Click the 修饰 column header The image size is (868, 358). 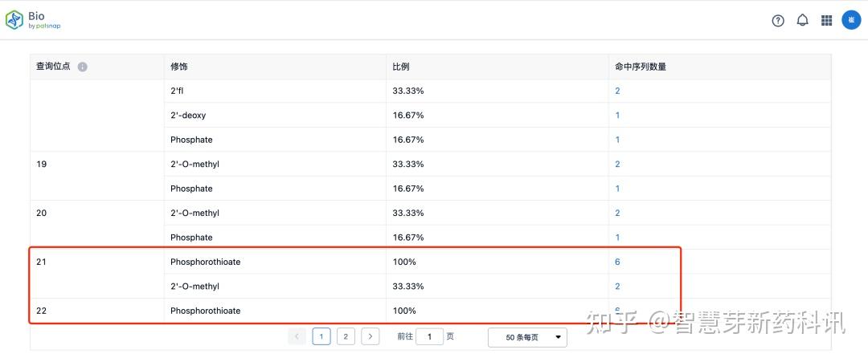[178, 67]
